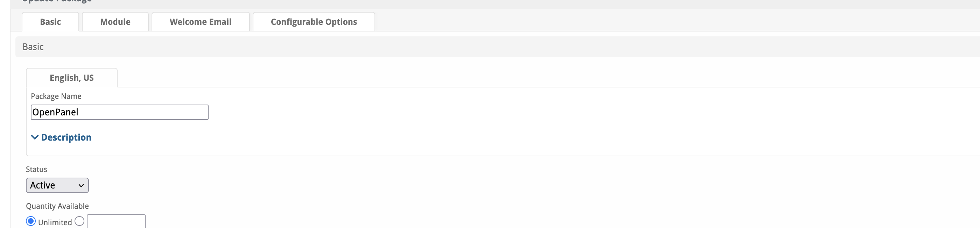Click the arrow on the Active select box

[x=81, y=185]
